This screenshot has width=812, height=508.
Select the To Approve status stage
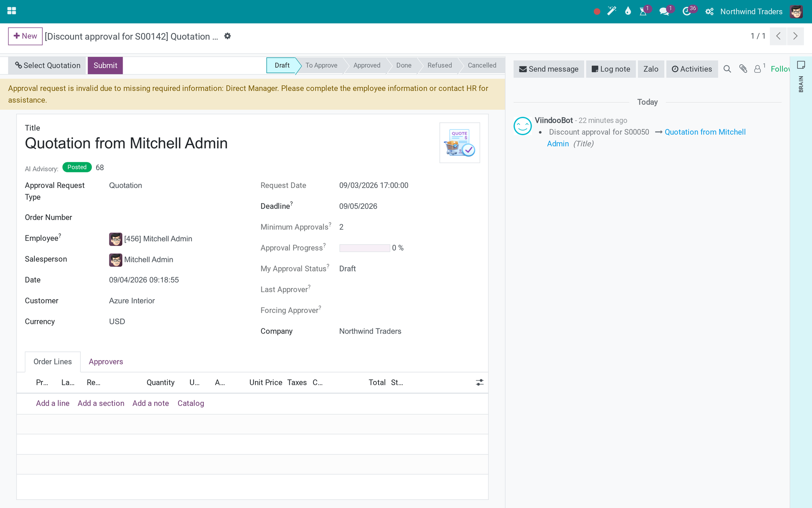click(x=321, y=65)
